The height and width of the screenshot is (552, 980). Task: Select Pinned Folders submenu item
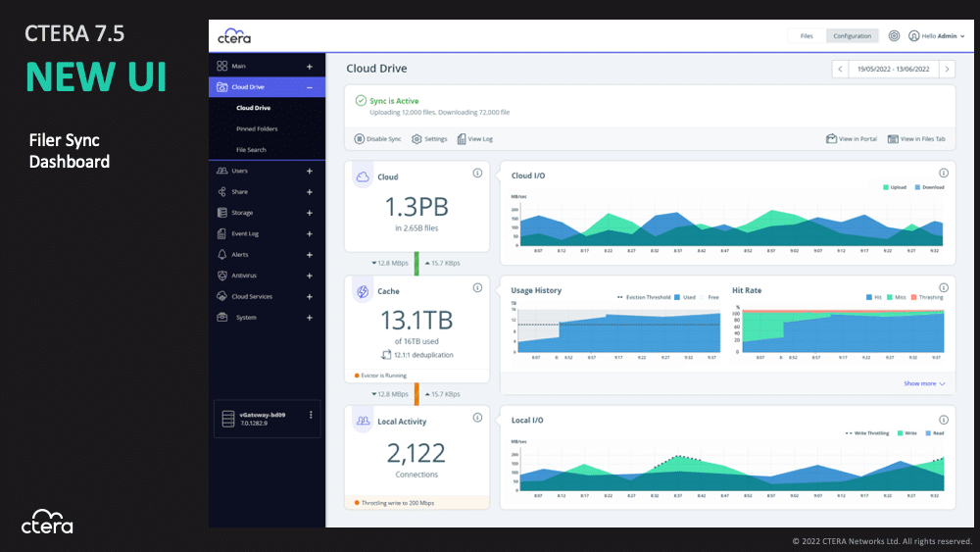tap(257, 128)
